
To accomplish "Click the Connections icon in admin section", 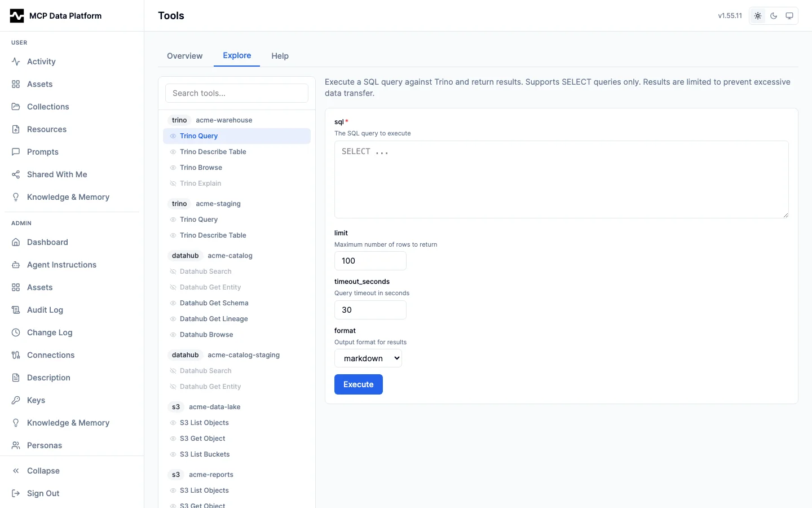I will click(16, 355).
